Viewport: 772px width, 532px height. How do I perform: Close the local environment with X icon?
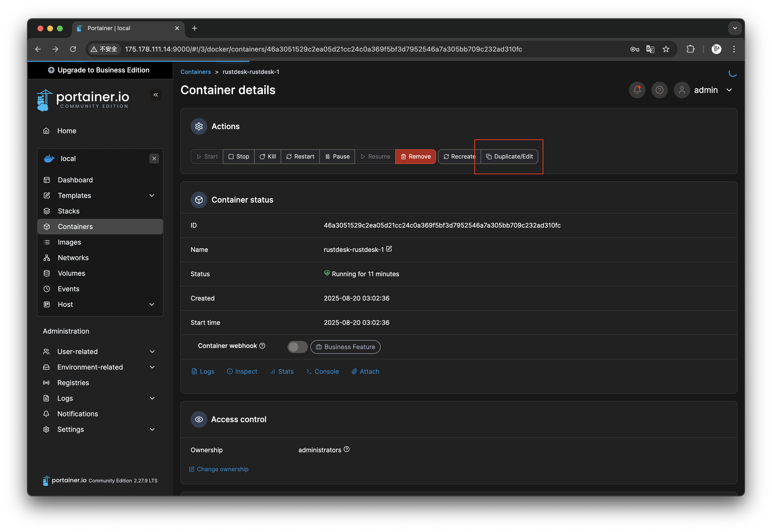pyautogui.click(x=154, y=159)
